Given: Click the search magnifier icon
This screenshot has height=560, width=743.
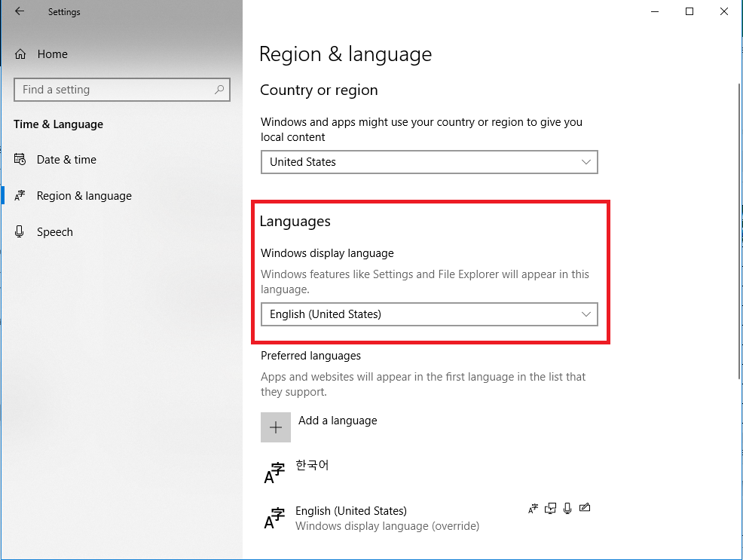Looking at the screenshot, I should coord(219,89).
